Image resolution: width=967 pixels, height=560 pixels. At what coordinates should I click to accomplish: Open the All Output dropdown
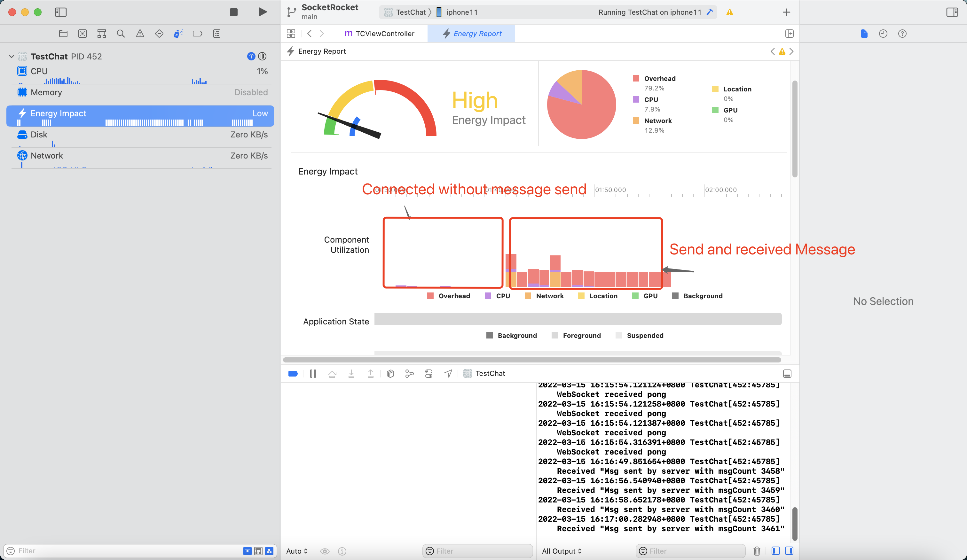click(562, 551)
